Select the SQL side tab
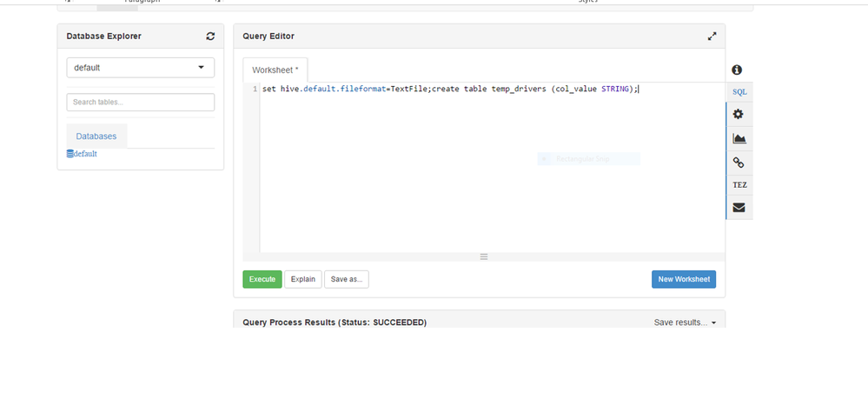Image resolution: width=868 pixels, height=419 pixels. pyautogui.click(x=739, y=92)
